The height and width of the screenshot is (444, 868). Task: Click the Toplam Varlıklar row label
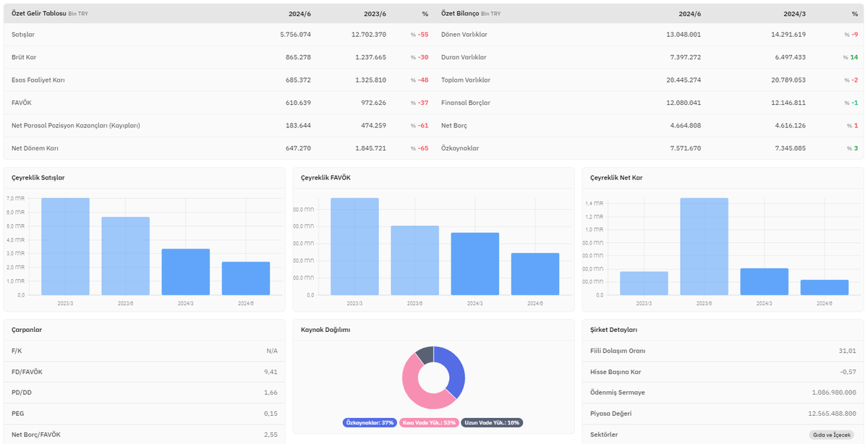pos(466,80)
